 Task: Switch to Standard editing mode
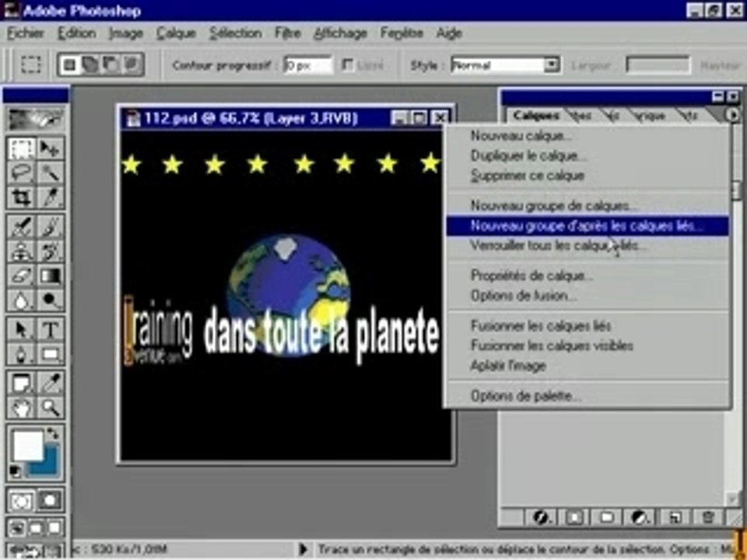pos(21,500)
